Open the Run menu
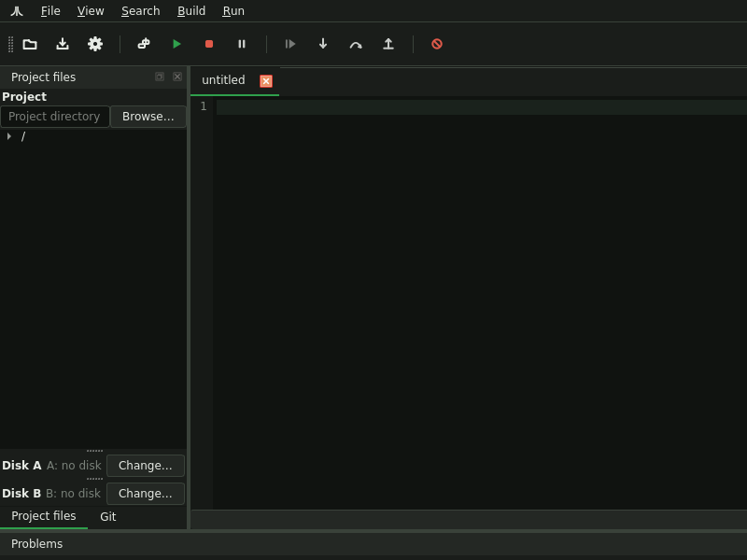Viewport: 747px width, 560px height. 233,11
